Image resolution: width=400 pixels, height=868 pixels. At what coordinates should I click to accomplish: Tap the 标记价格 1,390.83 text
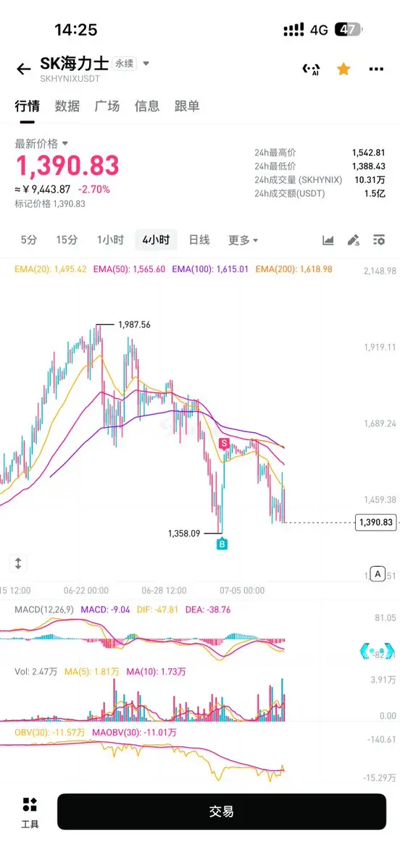(50, 203)
